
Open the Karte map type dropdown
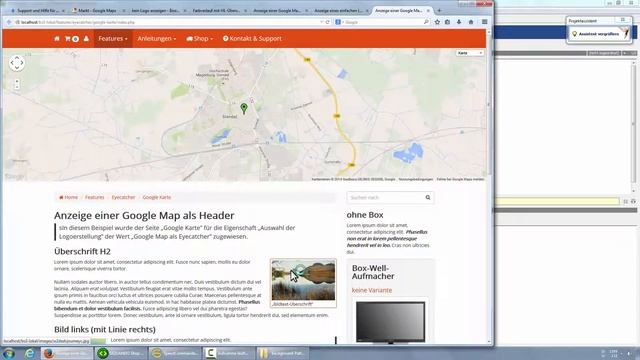[x=470, y=53]
